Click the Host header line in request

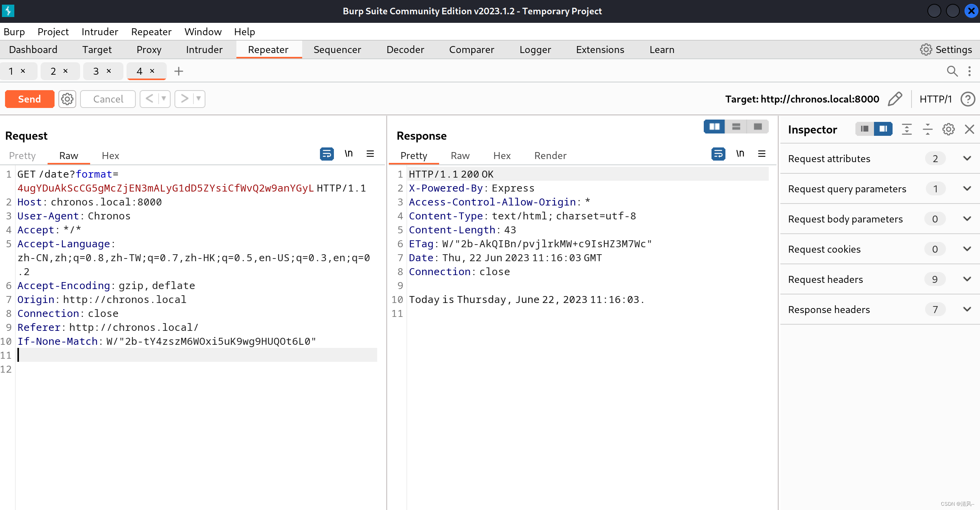90,202
